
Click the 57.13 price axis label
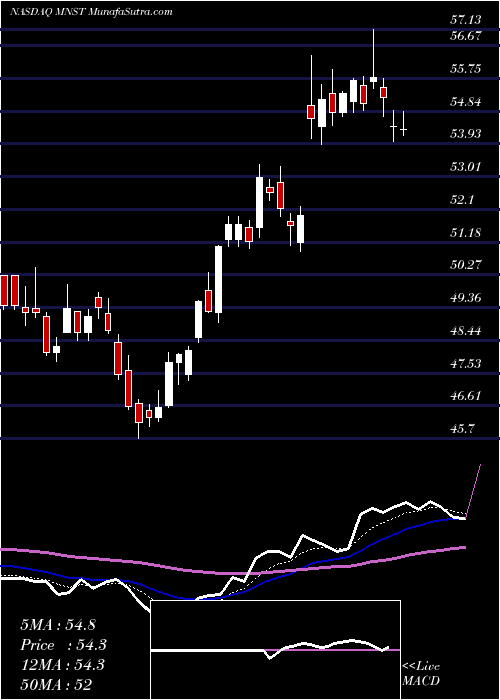(x=466, y=20)
